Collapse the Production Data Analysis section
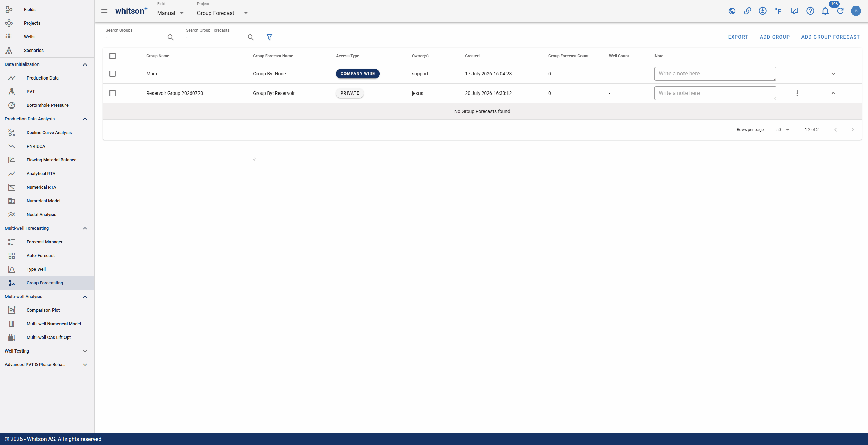The height and width of the screenshot is (445, 868). [x=85, y=119]
